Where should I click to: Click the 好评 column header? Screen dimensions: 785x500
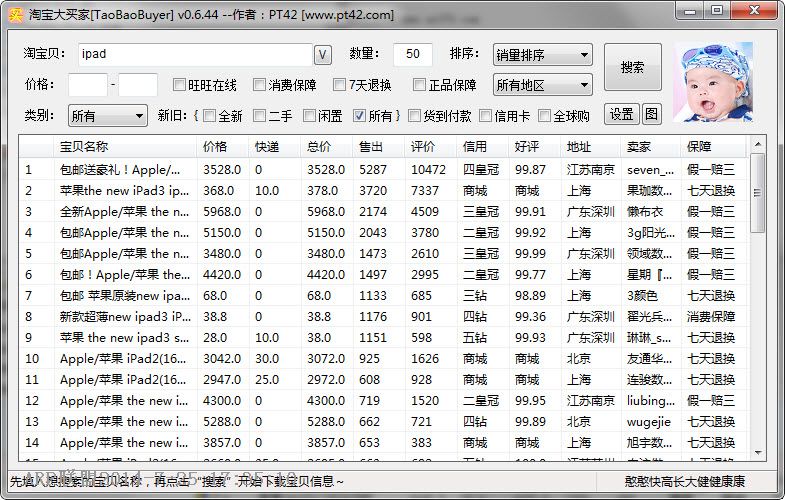click(534, 147)
